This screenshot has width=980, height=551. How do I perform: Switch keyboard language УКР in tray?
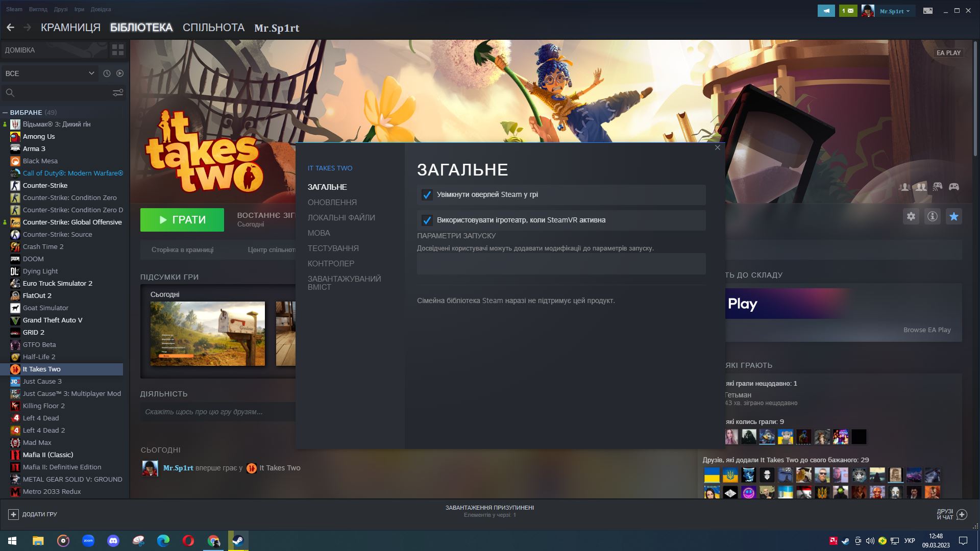click(909, 541)
